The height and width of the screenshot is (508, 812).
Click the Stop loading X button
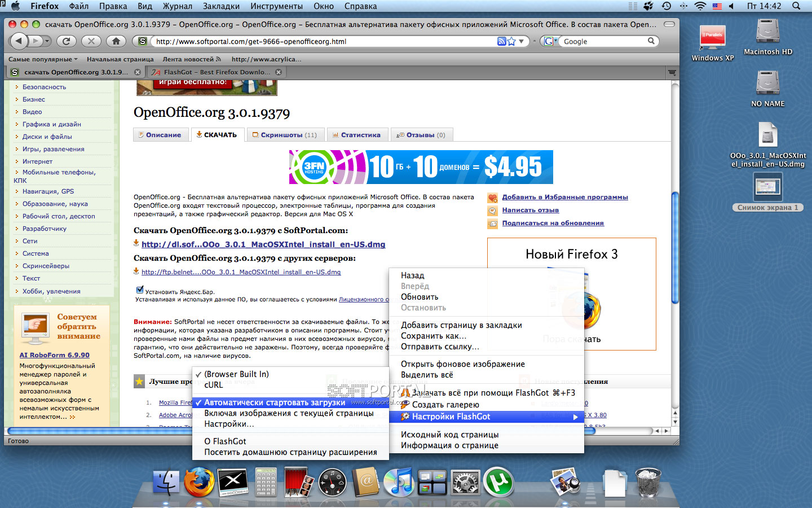pos(91,41)
